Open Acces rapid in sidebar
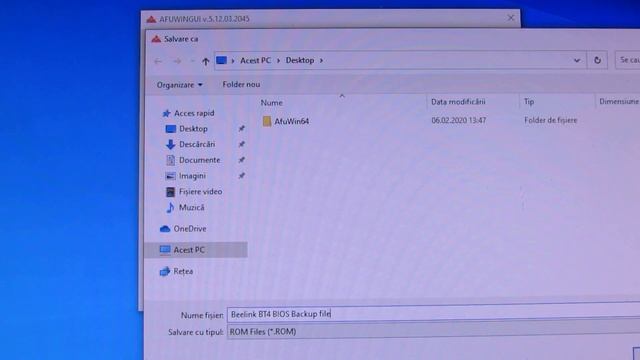This screenshot has width=640, height=360. pyautogui.click(x=194, y=113)
